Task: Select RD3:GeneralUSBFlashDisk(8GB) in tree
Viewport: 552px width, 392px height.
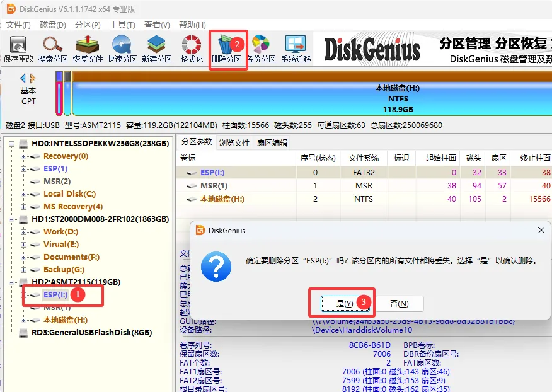Action: tap(91, 333)
